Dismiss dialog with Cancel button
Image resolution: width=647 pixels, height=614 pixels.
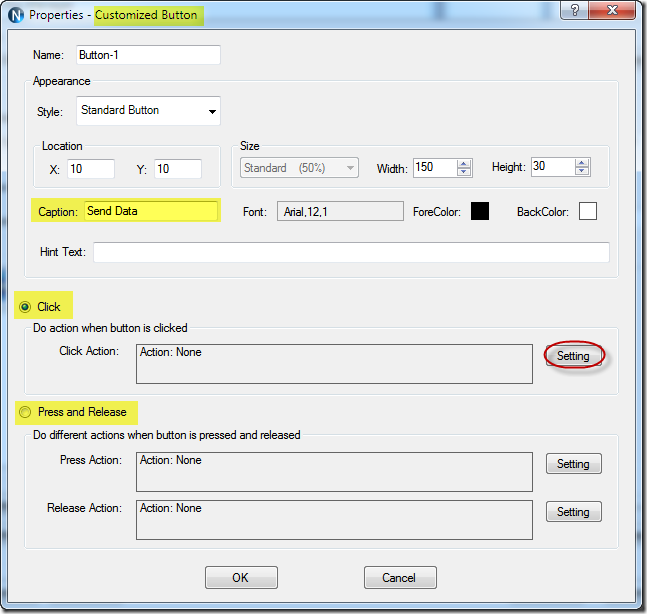click(400, 578)
